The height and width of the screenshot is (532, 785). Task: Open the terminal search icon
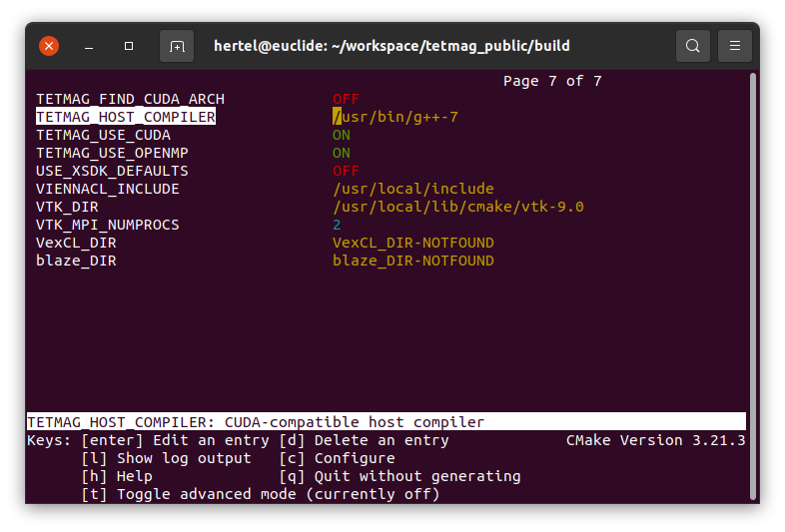pyautogui.click(x=693, y=46)
